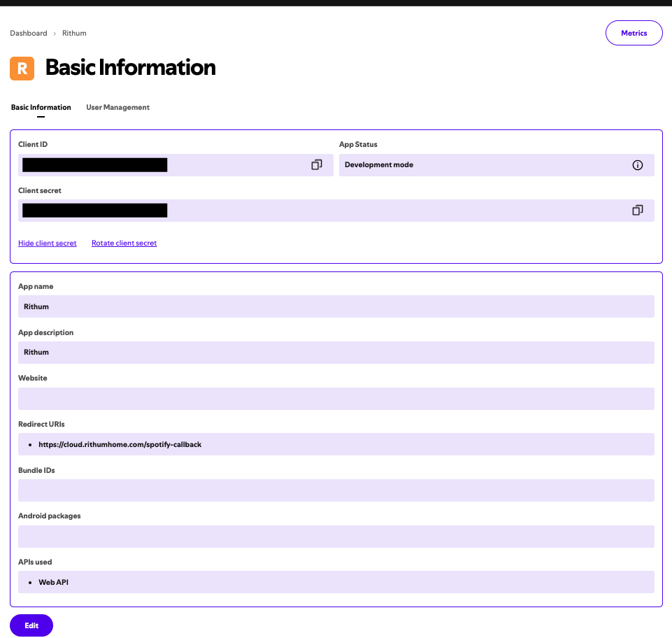This screenshot has height=638, width=672.
Task: Open the App Status info icon
Action: (637, 165)
